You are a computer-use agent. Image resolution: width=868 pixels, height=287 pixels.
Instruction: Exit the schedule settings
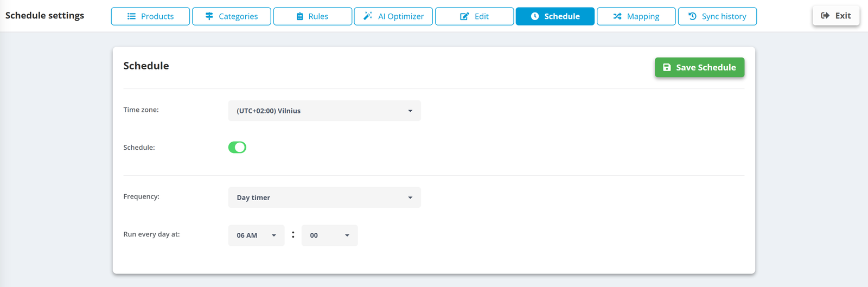click(836, 16)
